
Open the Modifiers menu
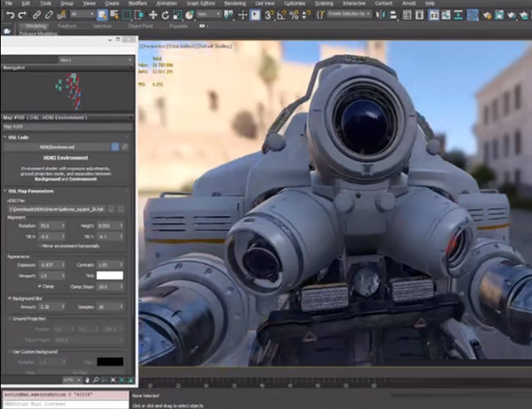[x=137, y=4]
